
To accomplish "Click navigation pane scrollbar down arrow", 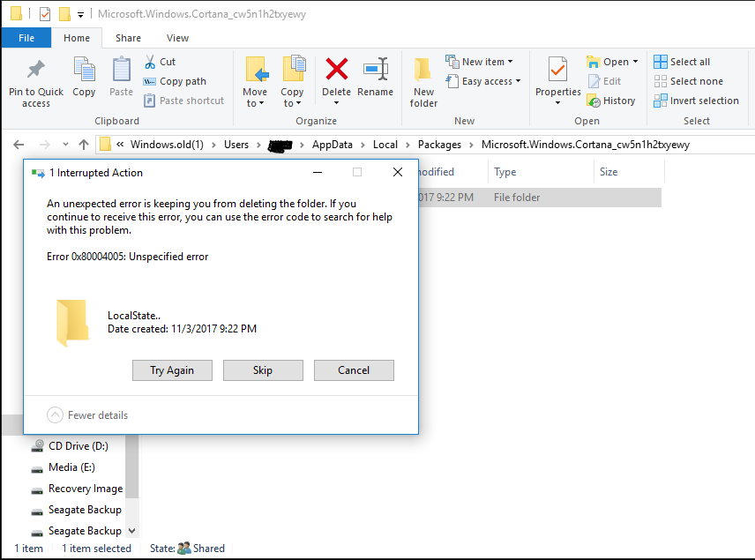I will point(132,530).
